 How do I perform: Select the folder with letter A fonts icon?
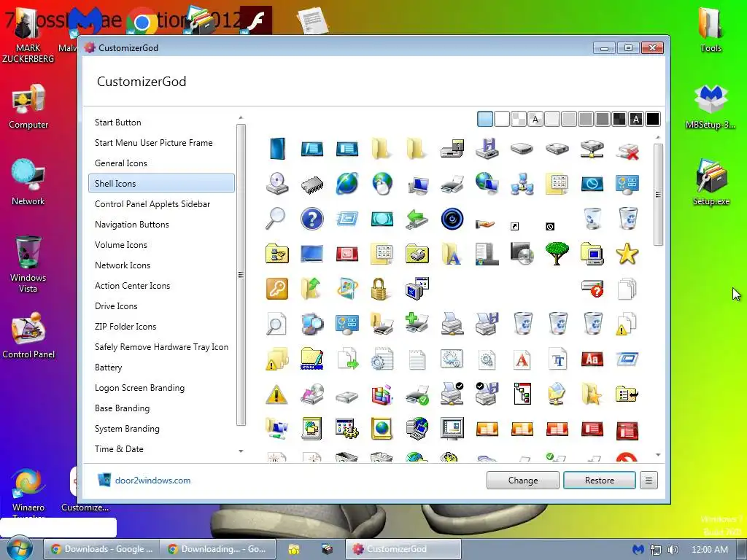[451, 254]
